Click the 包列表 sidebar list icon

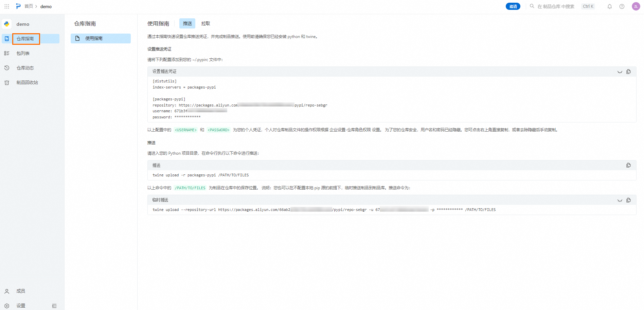[x=7, y=53]
